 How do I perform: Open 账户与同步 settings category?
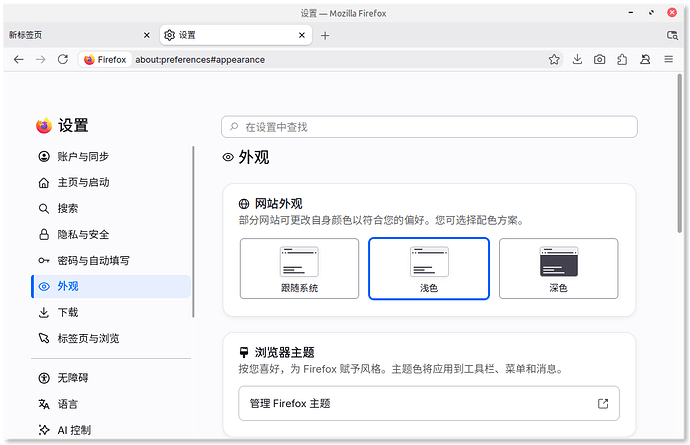[x=111, y=156]
